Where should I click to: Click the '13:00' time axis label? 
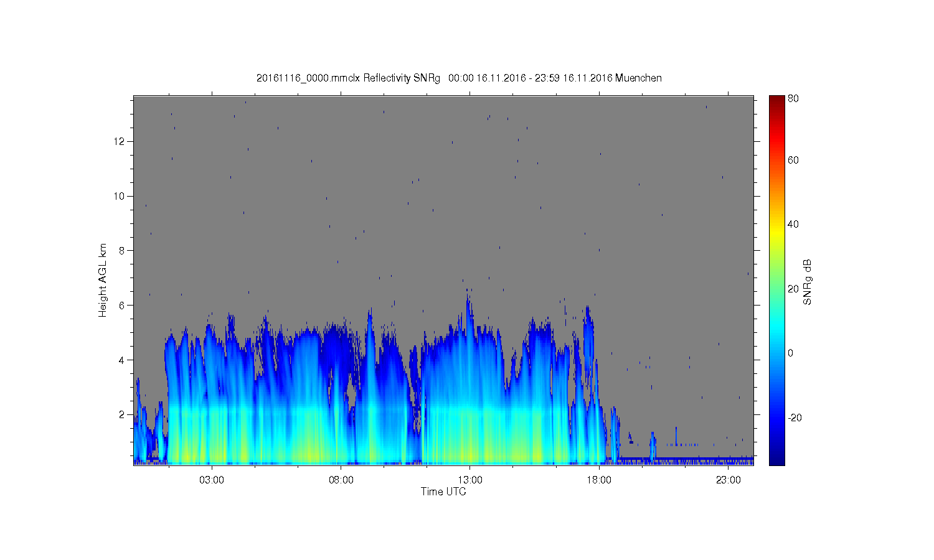click(x=470, y=480)
